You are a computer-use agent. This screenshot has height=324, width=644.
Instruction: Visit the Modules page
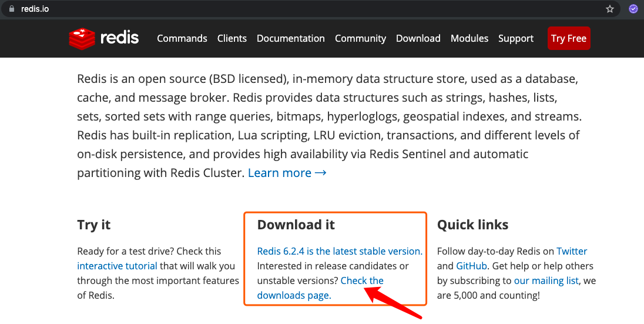click(469, 38)
